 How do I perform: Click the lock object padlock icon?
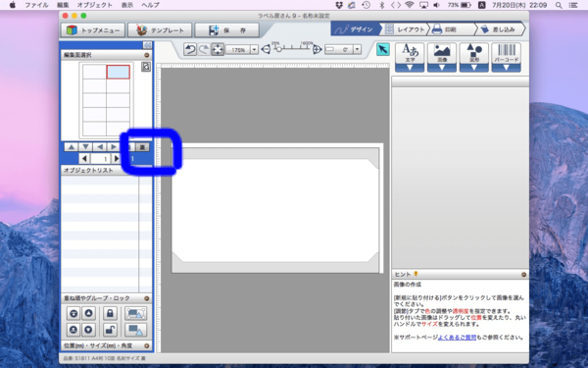click(110, 313)
